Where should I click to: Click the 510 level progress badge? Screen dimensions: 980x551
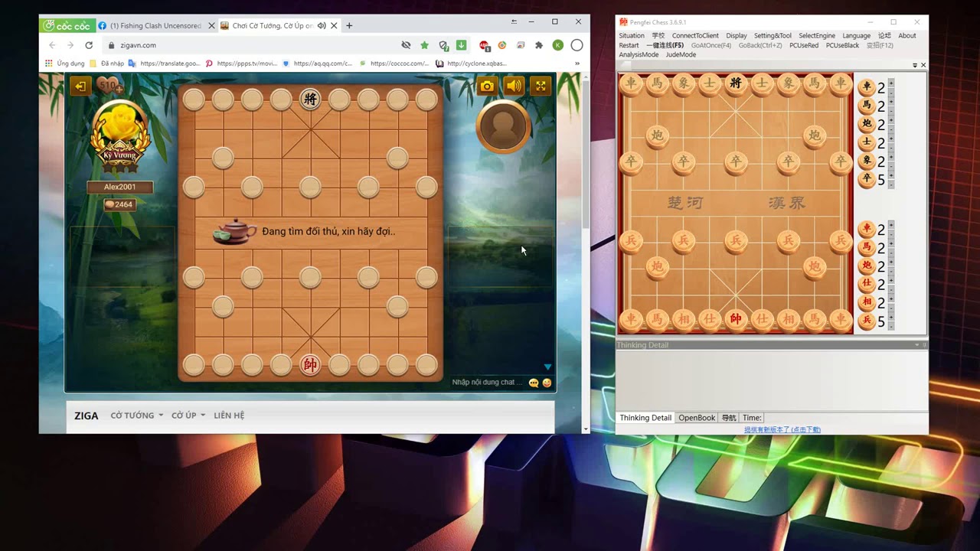109,86
